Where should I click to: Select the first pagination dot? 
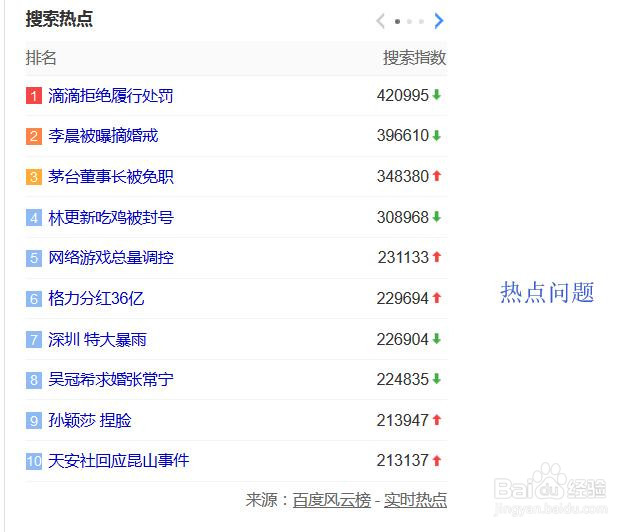click(397, 21)
